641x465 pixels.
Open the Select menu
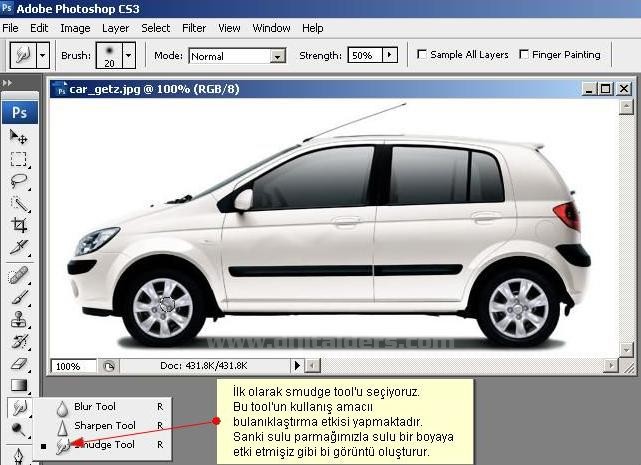coord(155,28)
